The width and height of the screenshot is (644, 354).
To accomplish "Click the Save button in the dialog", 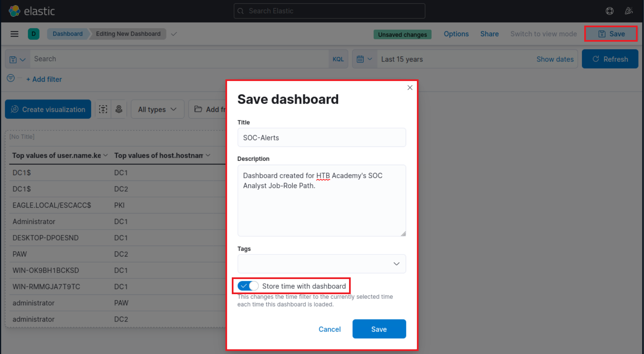I will click(x=379, y=329).
